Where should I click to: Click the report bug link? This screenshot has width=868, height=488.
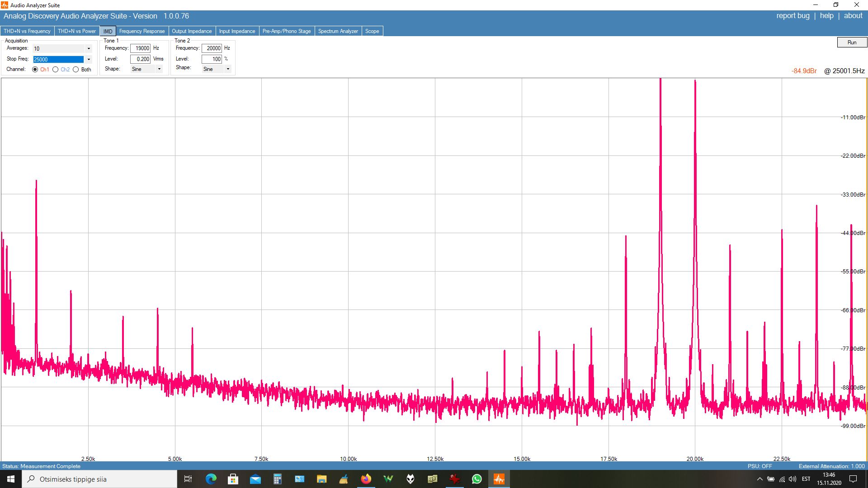[793, 16]
